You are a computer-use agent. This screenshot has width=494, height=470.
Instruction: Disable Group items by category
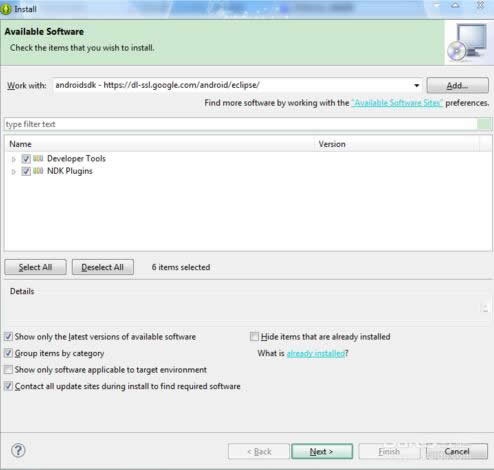(8, 353)
